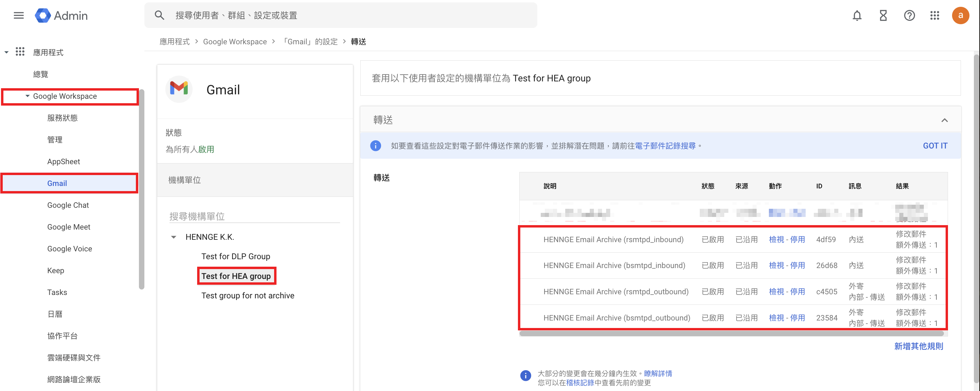980x391 pixels.
Task: Select Gmail in the sidebar
Action: (69, 183)
